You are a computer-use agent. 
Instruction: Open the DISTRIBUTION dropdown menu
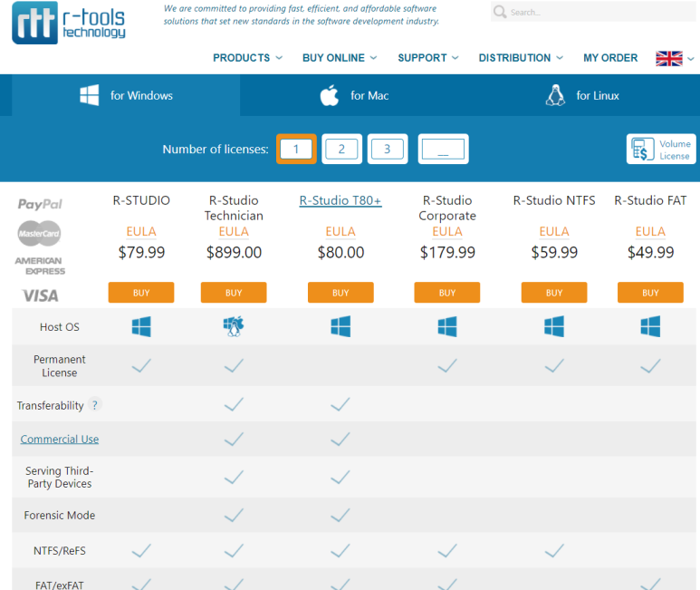coord(521,58)
